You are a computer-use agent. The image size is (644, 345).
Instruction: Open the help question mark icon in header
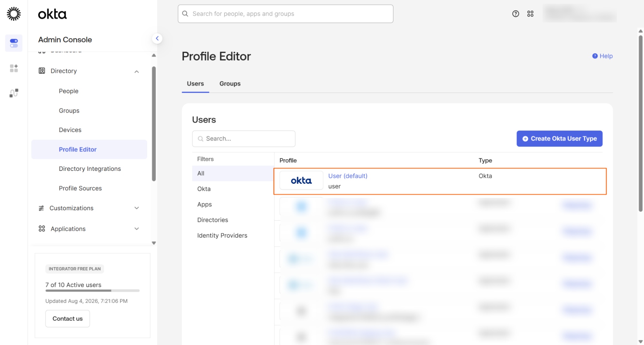515,14
